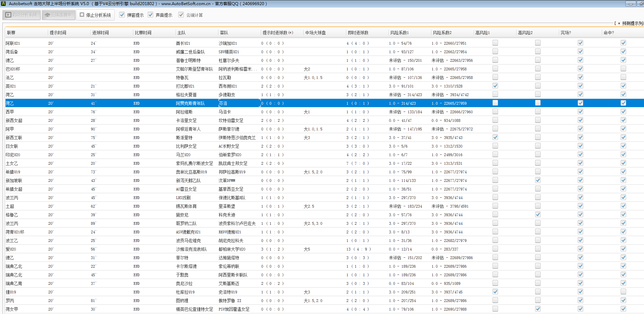
Task: Uncheck 高风险1 for the 英U21 row
Action: coord(495,86)
